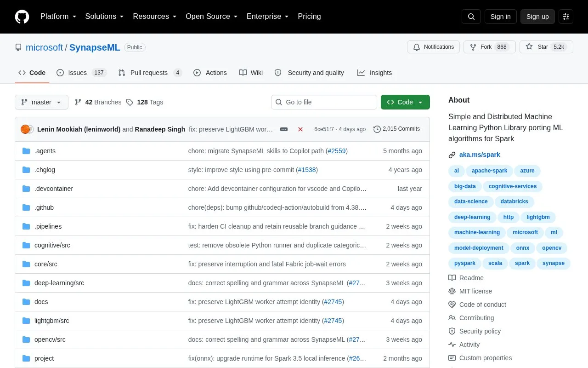588x368 pixels.
Task: Click the Lenin Mookiah avatar image
Action: click(x=25, y=129)
